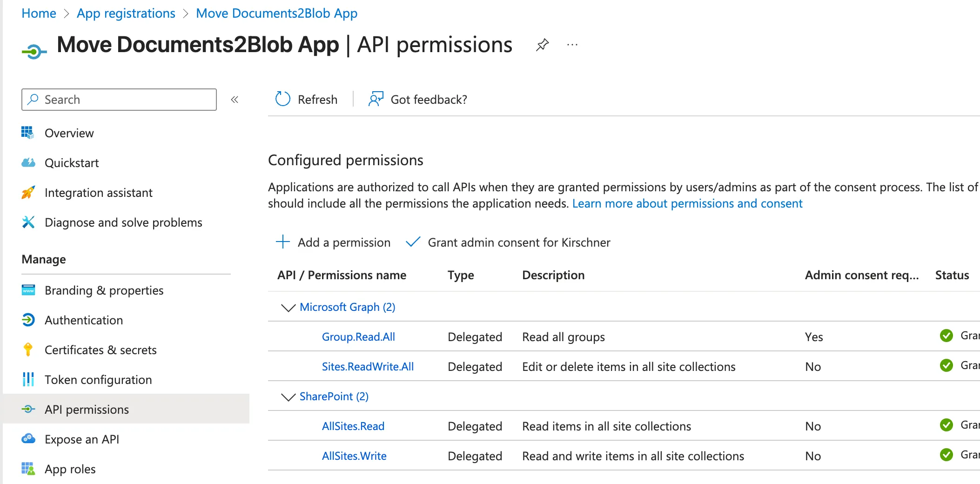Open the Expose an API icon
Viewport: 980px width, 484px height.
click(x=28, y=439)
